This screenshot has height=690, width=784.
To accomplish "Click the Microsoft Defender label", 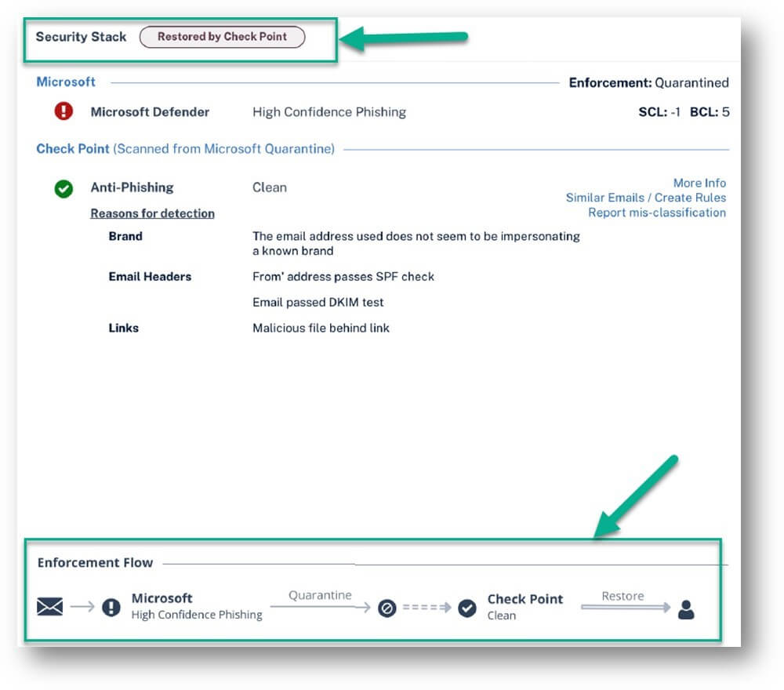I will (150, 112).
